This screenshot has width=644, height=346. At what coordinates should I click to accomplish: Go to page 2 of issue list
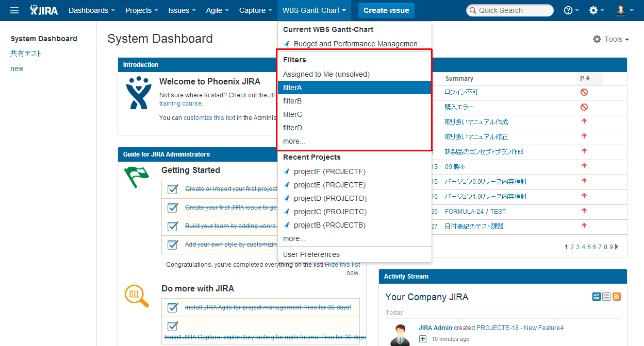(572, 247)
